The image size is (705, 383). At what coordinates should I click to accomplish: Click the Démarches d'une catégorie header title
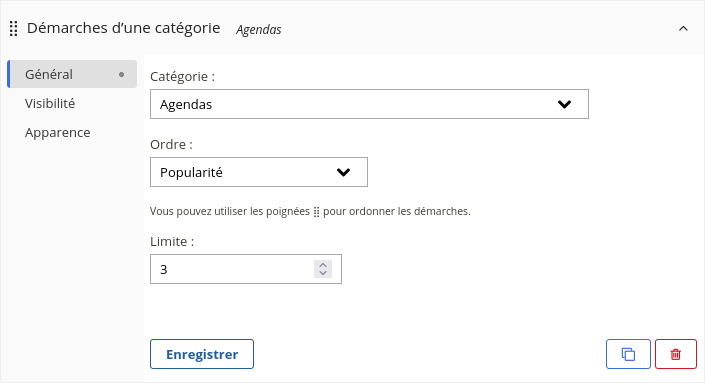(x=124, y=28)
